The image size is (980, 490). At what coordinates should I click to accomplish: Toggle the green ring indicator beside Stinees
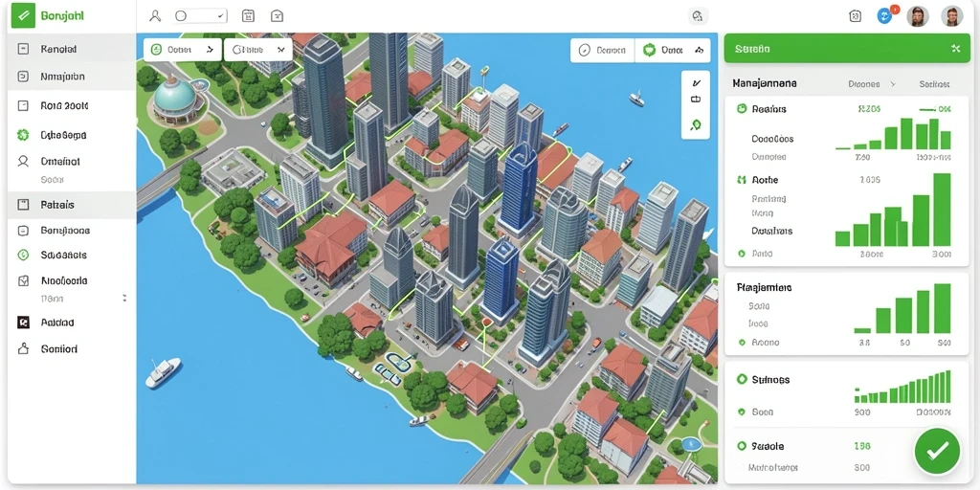(742, 379)
